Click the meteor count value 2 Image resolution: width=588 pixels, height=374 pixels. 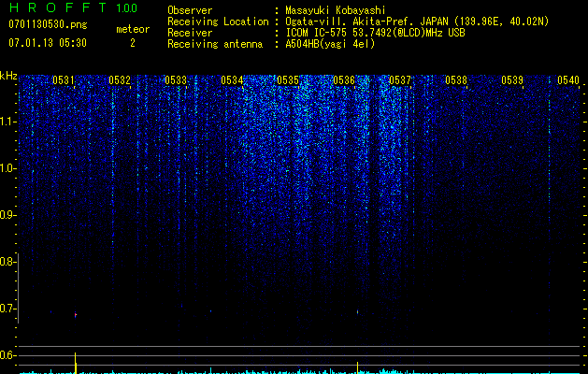133,43
